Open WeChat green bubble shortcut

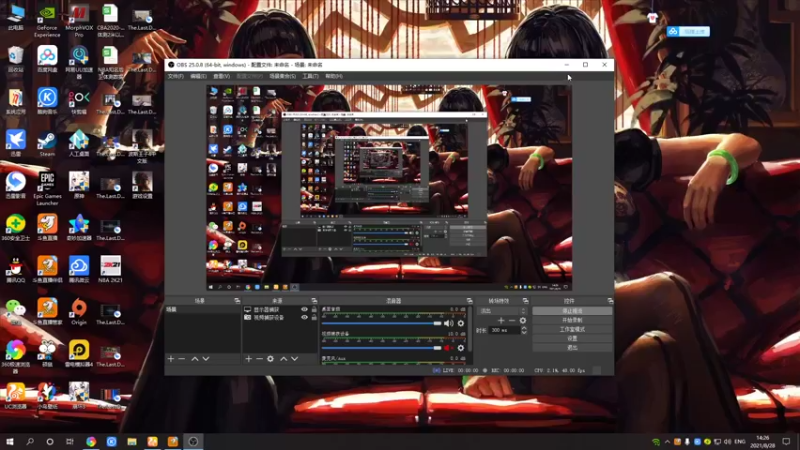coord(16,311)
